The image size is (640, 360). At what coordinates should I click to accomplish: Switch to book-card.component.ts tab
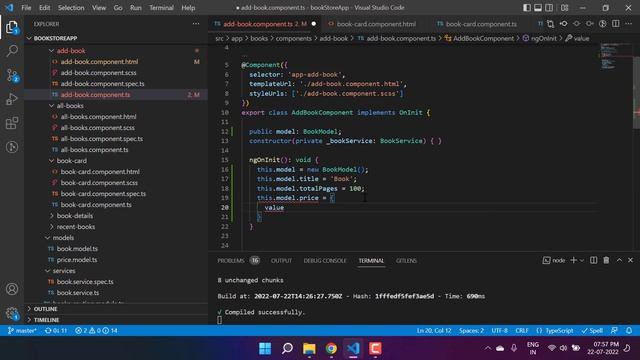481,24
